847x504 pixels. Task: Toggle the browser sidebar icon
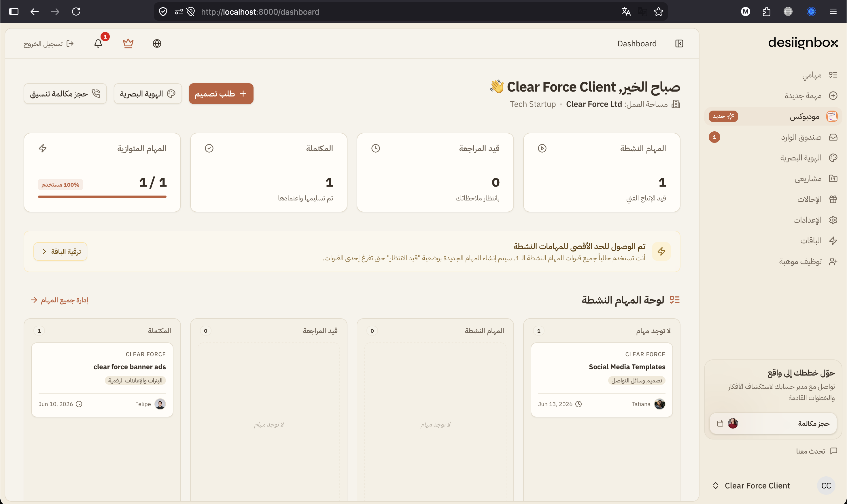click(x=14, y=12)
